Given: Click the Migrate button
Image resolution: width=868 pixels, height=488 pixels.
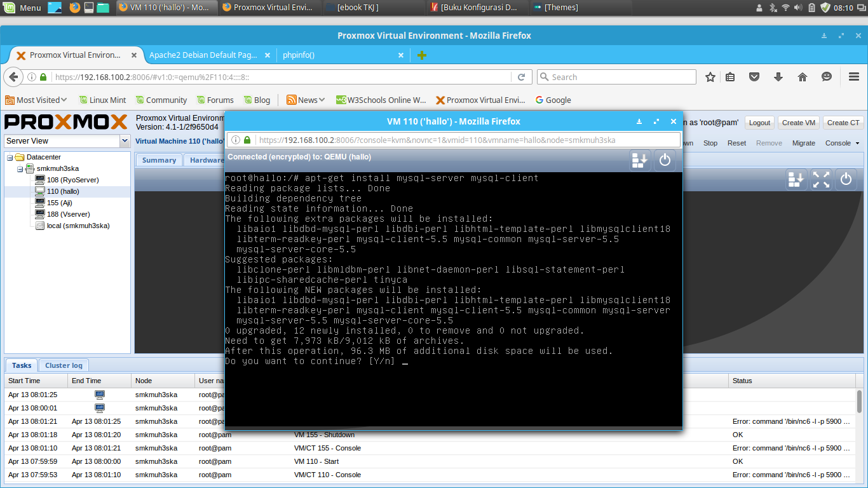Looking at the screenshot, I should [x=804, y=143].
